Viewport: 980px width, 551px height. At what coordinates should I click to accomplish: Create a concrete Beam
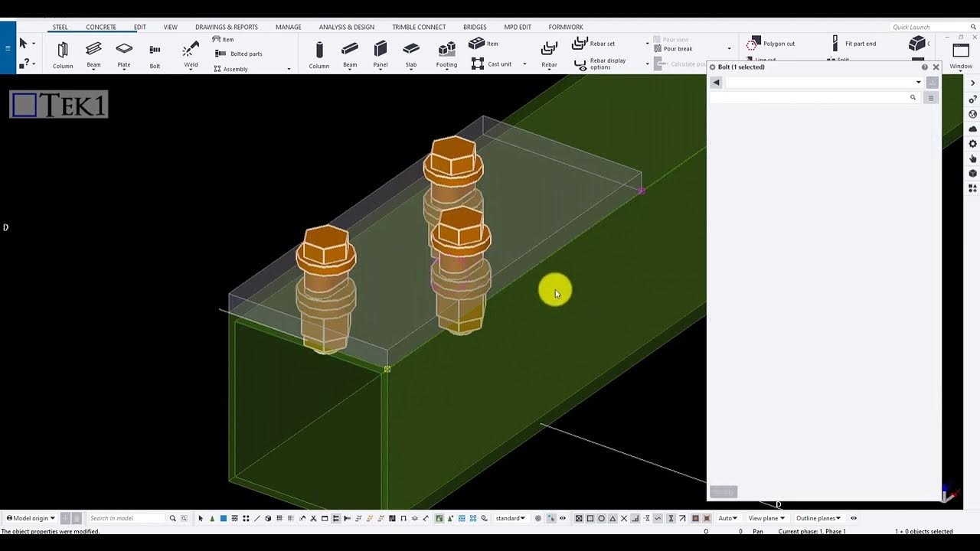pos(350,54)
